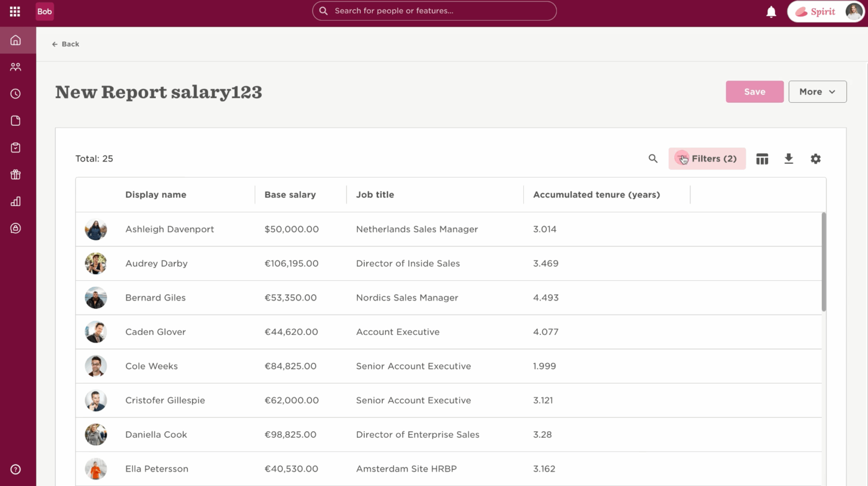
Task: Open Daniella Cook's avatar
Action: (96, 434)
